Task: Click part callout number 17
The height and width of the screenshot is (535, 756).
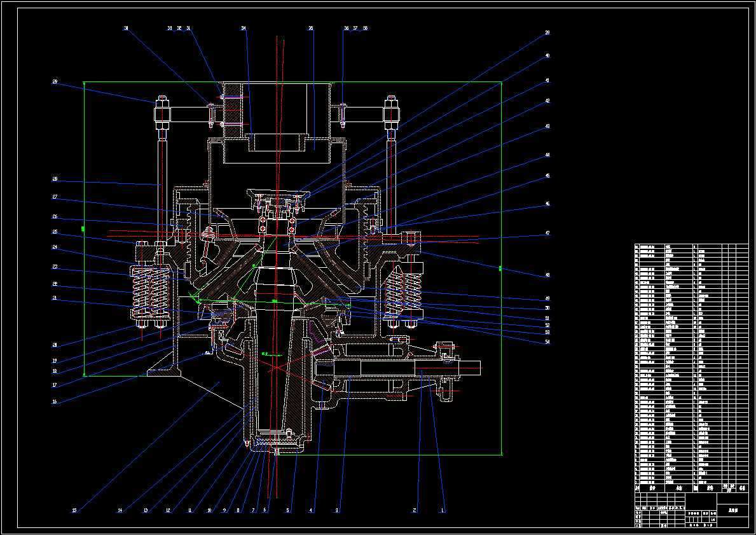Action: (x=55, y=386)
